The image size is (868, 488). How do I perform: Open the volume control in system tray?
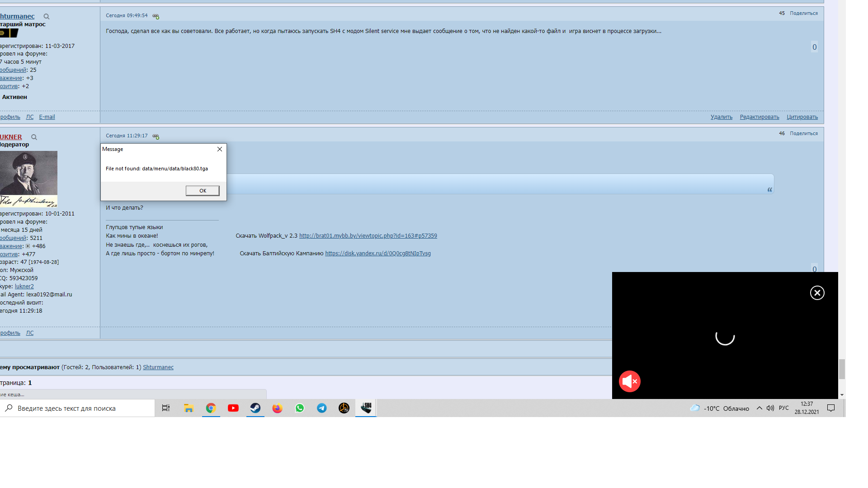pos(770,408)
